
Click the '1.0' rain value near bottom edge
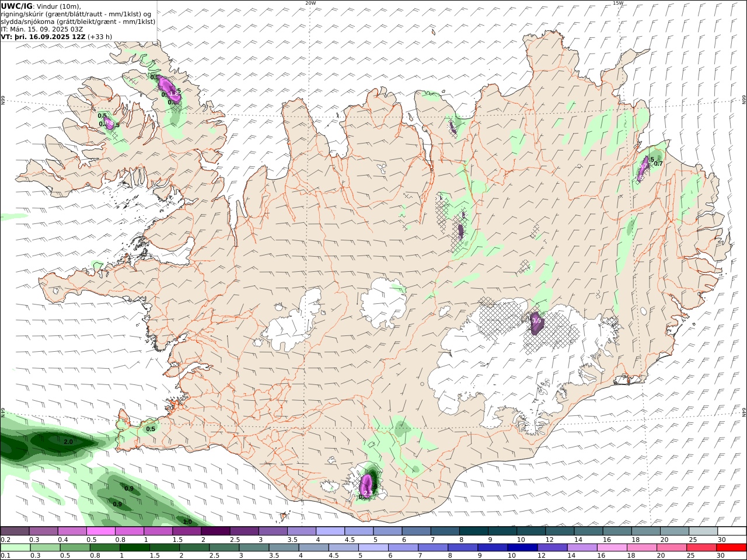[187, 521]
